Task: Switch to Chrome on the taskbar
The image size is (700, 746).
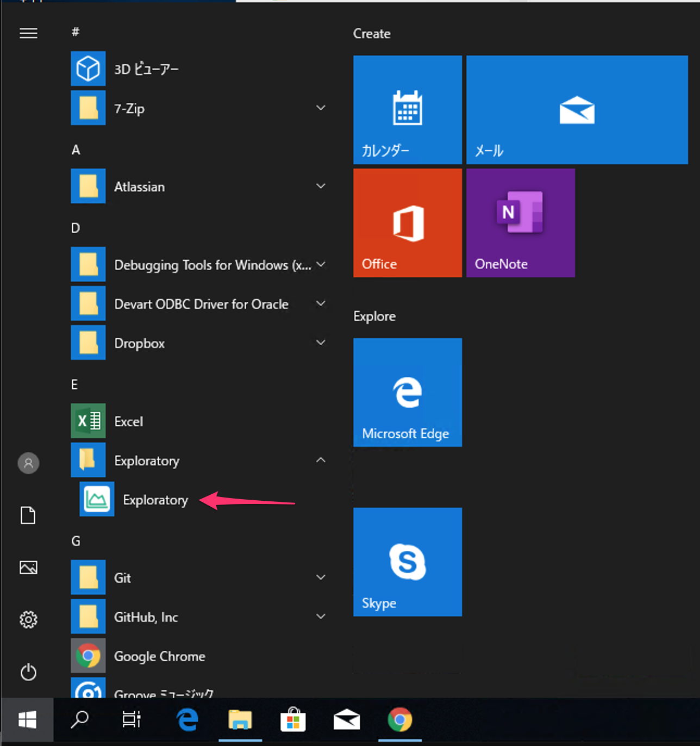Action: [x=400, y=720]
